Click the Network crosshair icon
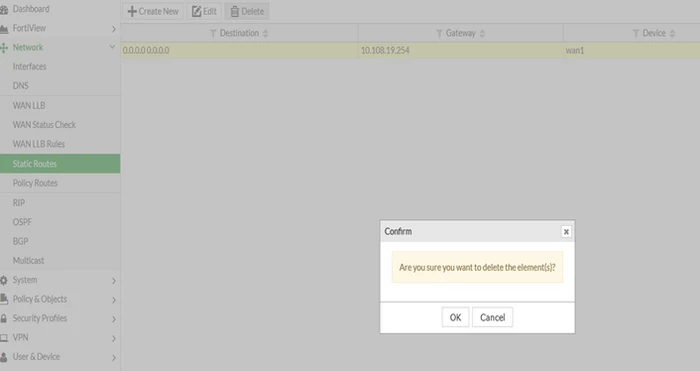Screen dimensions: 700x371 tap(4, 48)
